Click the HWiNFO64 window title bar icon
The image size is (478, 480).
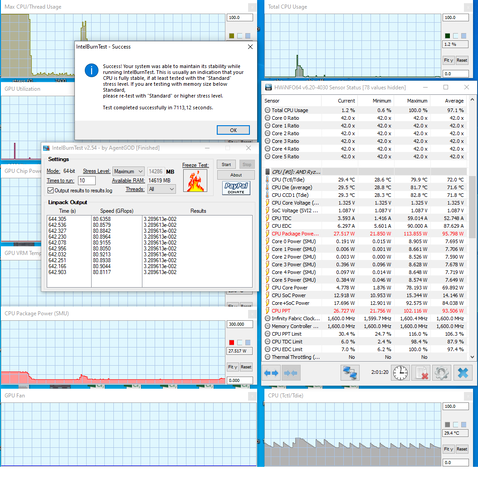pos(268,88)
